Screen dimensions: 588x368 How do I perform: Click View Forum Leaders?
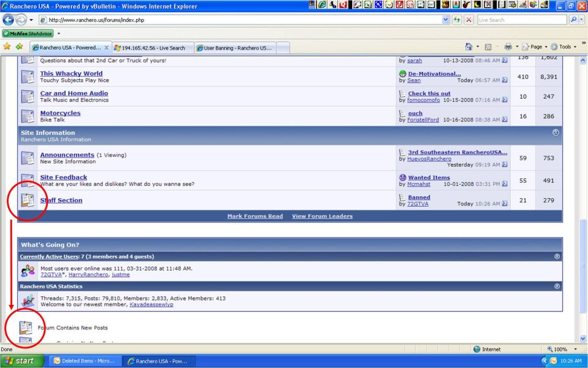(322, 217)
